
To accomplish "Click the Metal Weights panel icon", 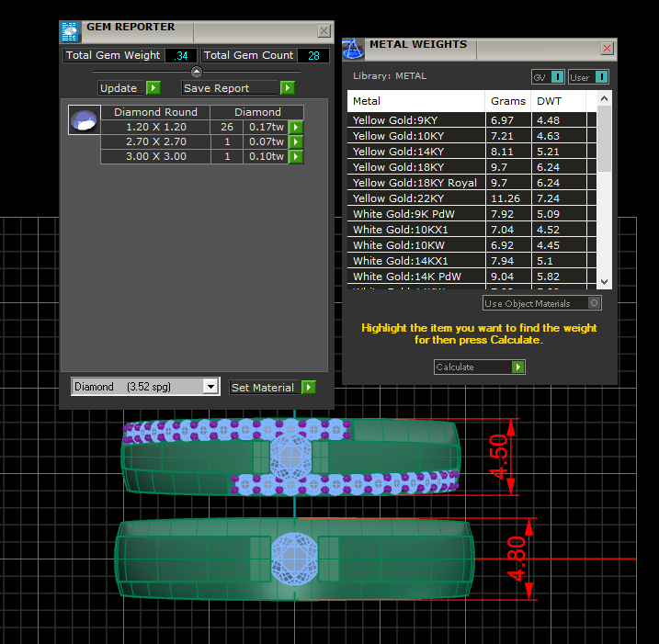I will 354,48.
